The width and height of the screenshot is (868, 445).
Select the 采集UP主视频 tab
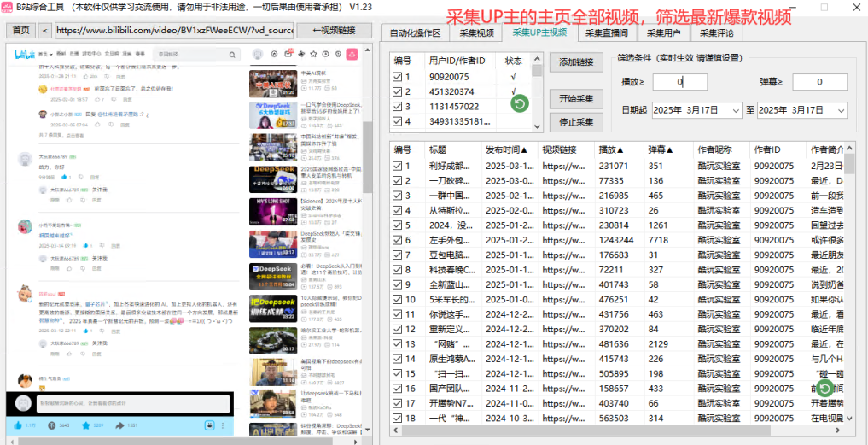(x=539, y=32)
